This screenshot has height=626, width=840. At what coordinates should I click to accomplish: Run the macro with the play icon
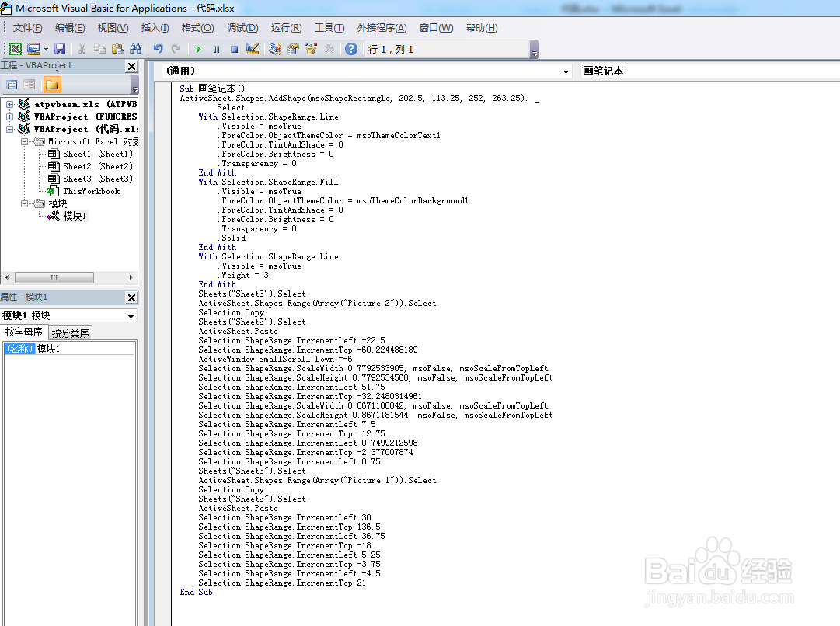click(198, 49)
